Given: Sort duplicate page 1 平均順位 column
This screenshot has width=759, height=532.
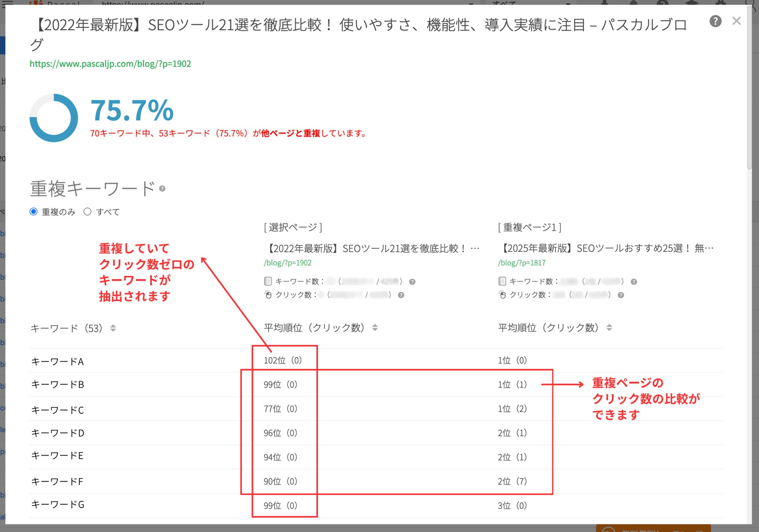Looking at the screenshot, I should pos(609,327).
